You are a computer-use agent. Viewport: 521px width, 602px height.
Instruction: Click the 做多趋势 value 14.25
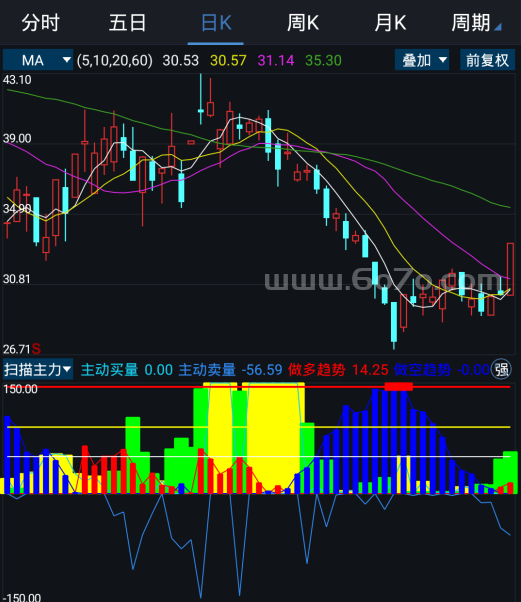coord(370,370)
